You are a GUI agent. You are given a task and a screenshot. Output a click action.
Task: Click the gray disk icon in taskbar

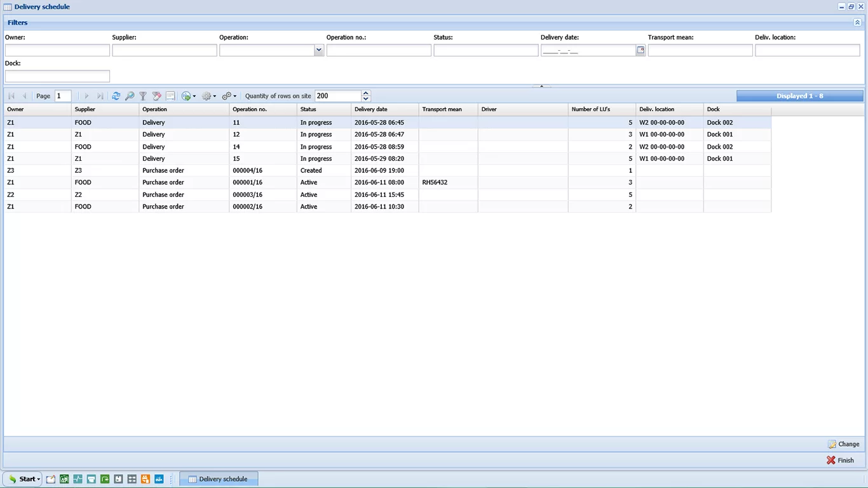[118, 479]
